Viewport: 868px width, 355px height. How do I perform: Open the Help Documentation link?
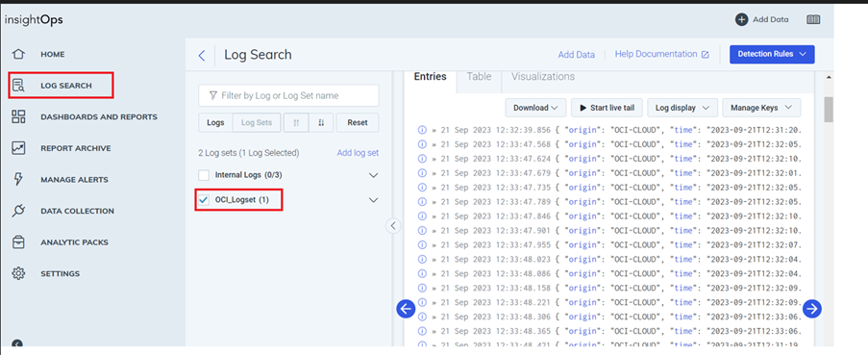(661, 54)
